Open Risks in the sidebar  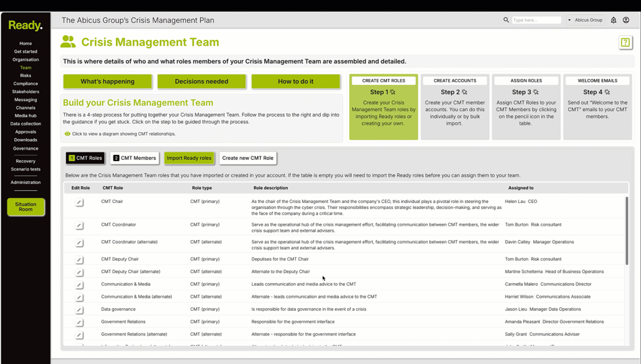click(x=26, y=75)
